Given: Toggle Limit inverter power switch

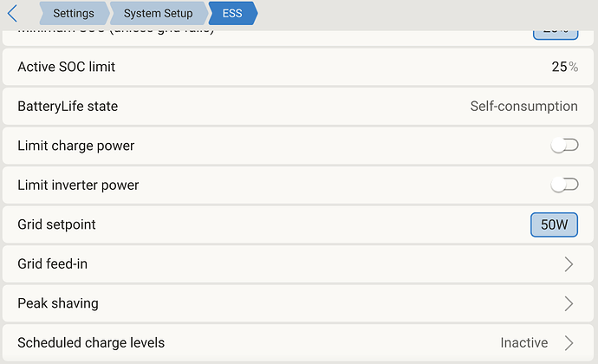Looking at the screenshot, I should click(x=564, y=185).
